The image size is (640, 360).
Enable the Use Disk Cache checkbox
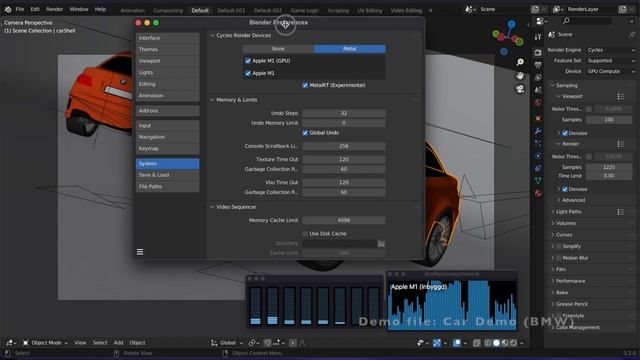click(x=305, y=234)
